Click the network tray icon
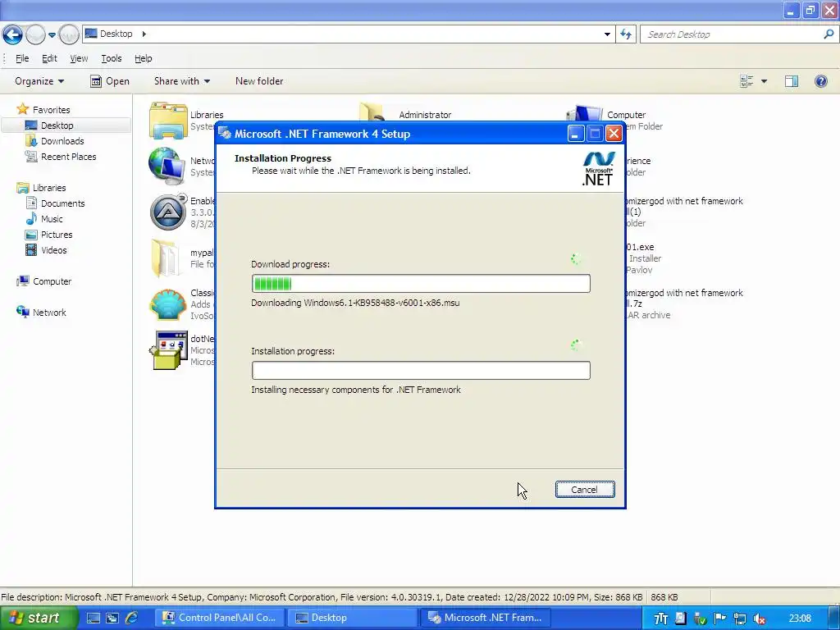This screenshot has width=840, height=630. pyautogui.click(x=740, y=619)
